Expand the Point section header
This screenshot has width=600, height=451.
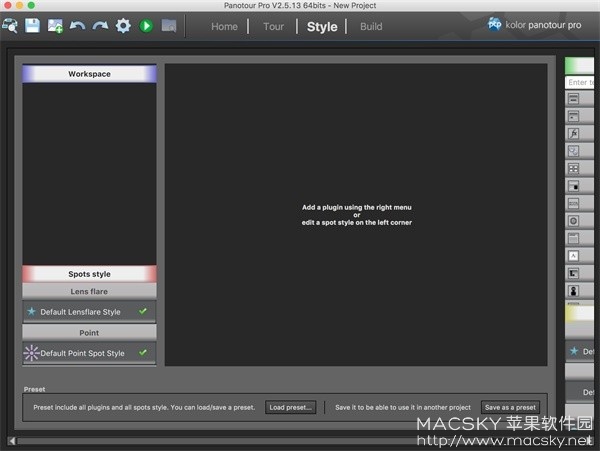89,333
